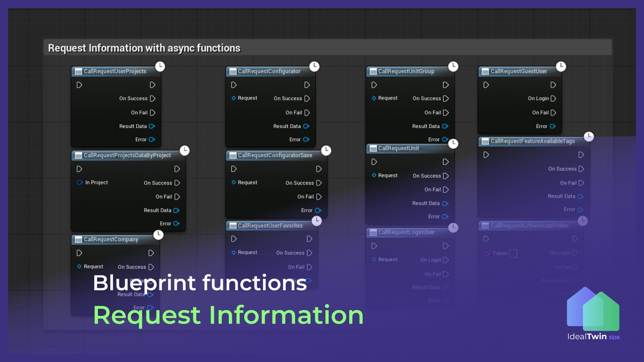Click Result Data pin of CallRequestUserProjects
Image resolution: width=644 pixels, height=362 pixels.
point(152,126)
